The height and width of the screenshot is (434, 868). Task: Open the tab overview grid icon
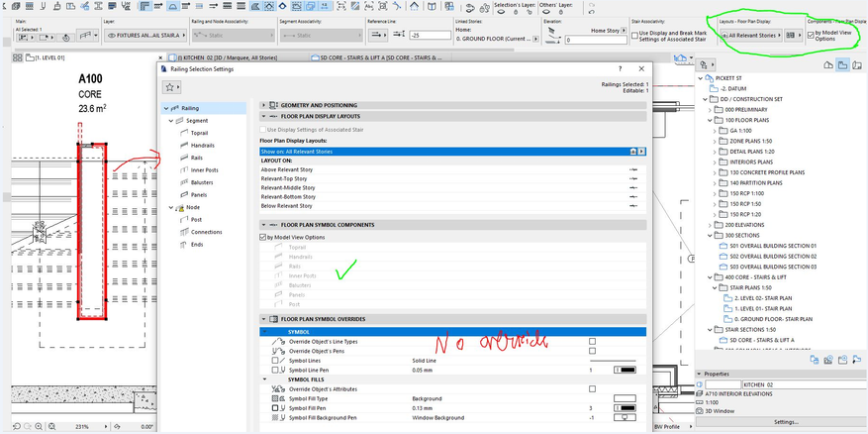click(x=17, y=57)
